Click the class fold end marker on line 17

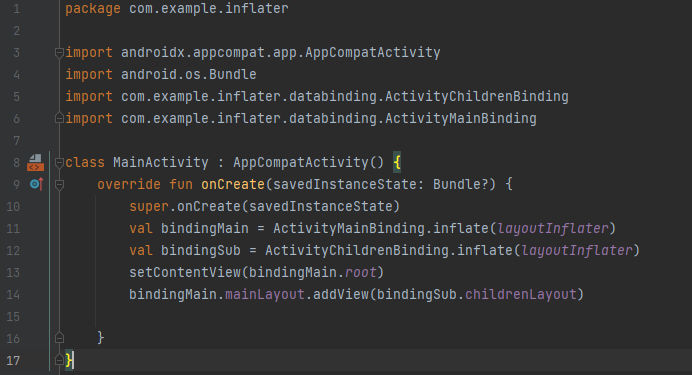(59, 360)
